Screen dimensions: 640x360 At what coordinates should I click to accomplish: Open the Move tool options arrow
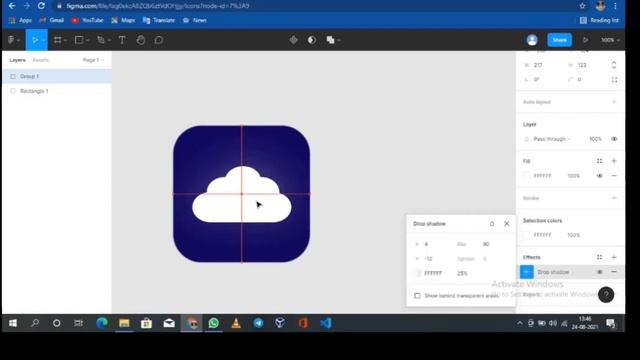click(x=43, y=40)
